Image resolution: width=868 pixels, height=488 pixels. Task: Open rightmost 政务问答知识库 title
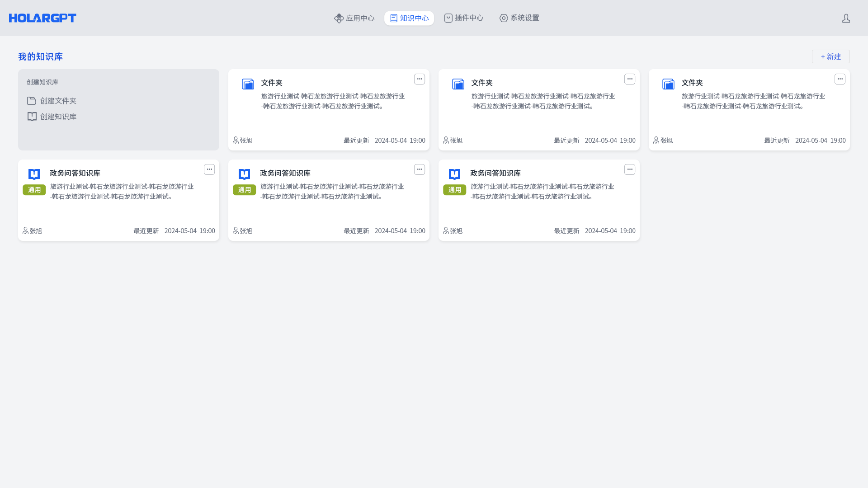click(495, 173)
